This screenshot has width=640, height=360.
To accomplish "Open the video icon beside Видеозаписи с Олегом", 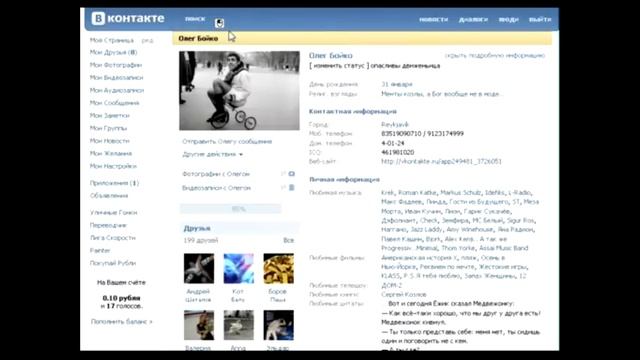I will 291,188.
